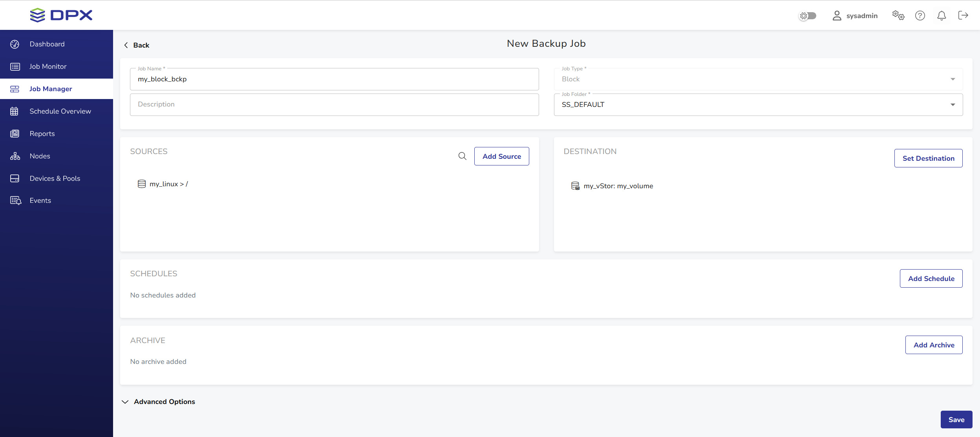The width and height of the screenshot is (980, 437).
Task: Click the help question mark icon
Action: (920, 16)
